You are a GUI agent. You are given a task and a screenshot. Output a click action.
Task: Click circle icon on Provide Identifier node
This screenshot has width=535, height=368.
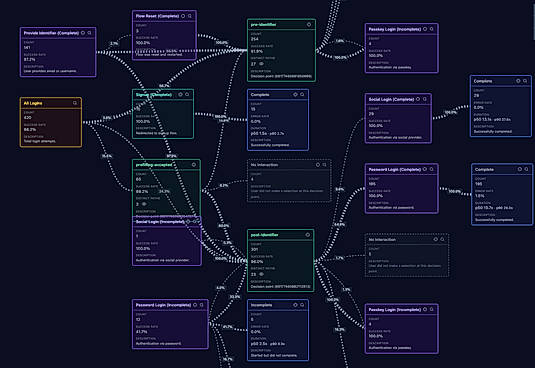click(83, 33)
